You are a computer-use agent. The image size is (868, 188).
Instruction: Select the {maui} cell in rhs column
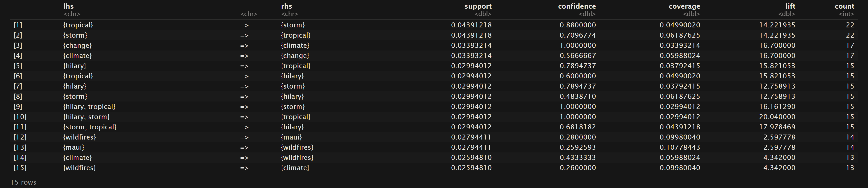point(291,137)
